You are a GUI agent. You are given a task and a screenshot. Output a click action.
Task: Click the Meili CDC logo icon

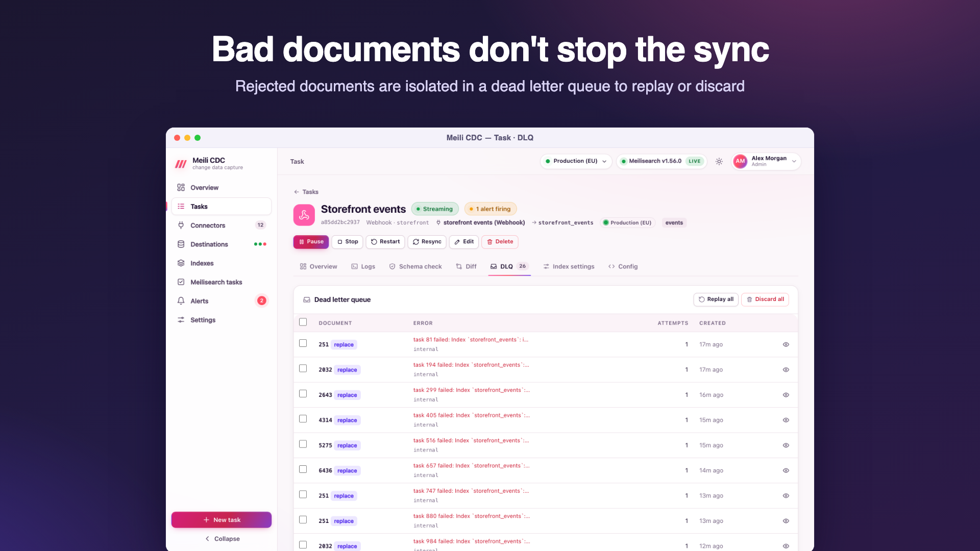point(181,164)
